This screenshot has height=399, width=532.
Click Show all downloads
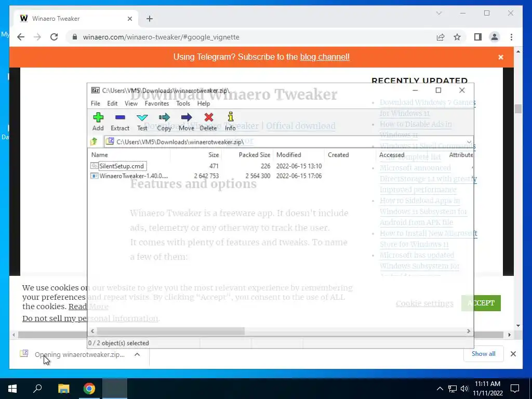click(x=484, y=354)
